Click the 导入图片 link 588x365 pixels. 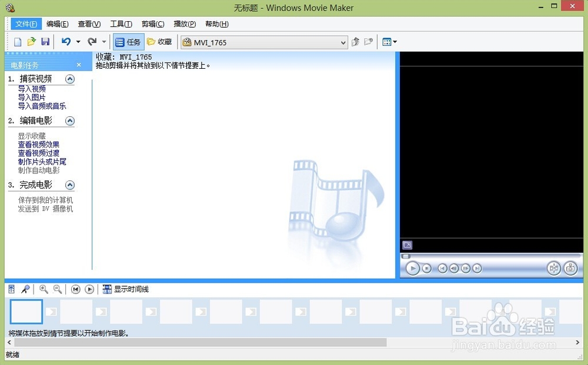pos(32,98)
